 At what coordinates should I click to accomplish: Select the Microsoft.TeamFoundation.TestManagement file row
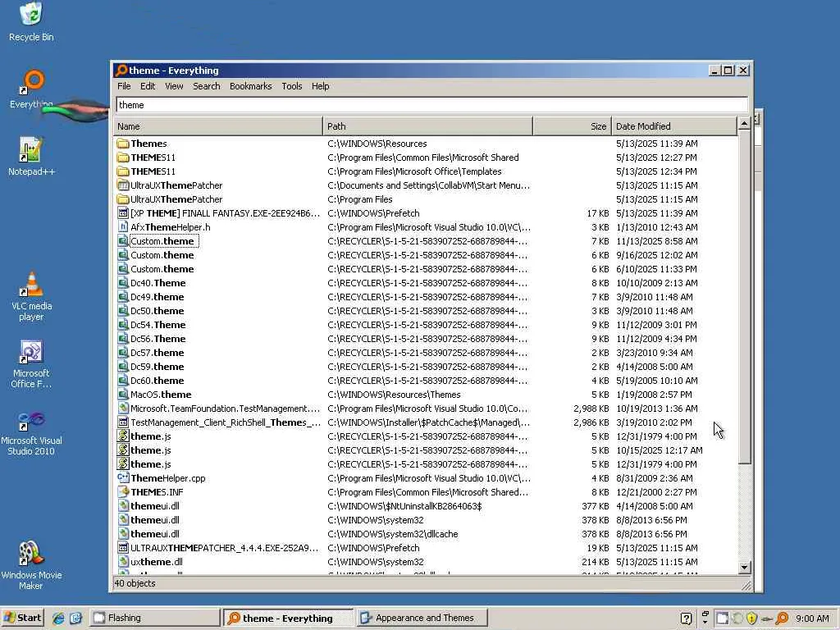pyautogui.click(x=426, y=409)
